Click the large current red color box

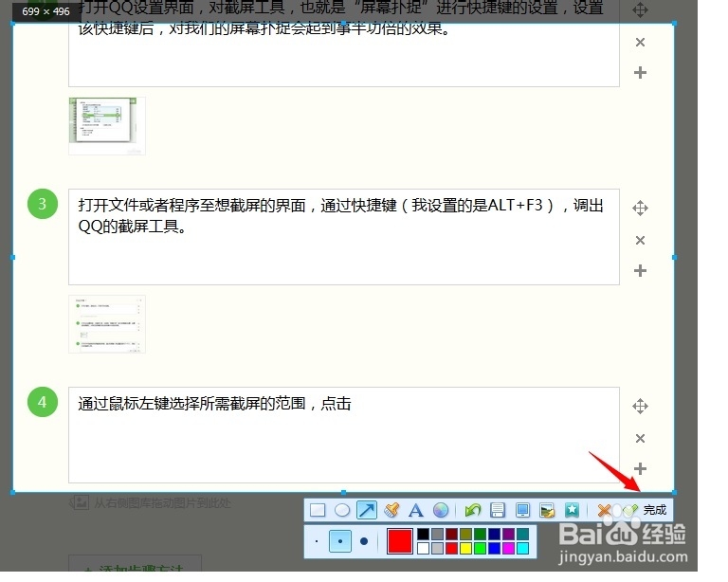tap(400, 540)
